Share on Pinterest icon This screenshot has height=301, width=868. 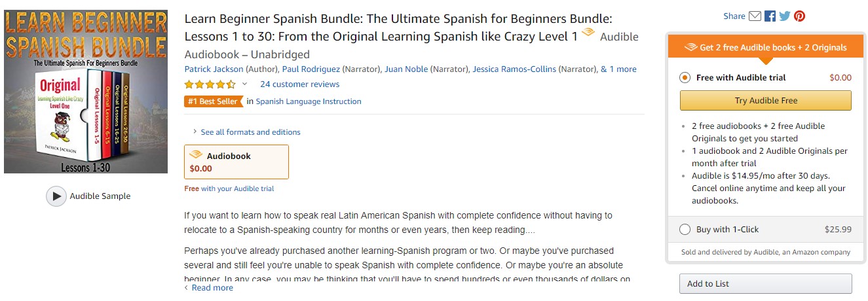799,16
